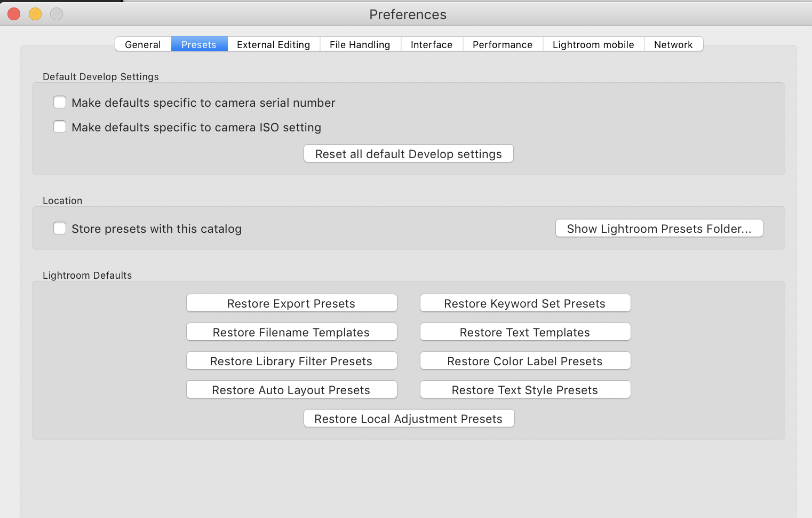Click Restore Export Presets
Screen dimensions: 812x518
[x=292, y=303]
